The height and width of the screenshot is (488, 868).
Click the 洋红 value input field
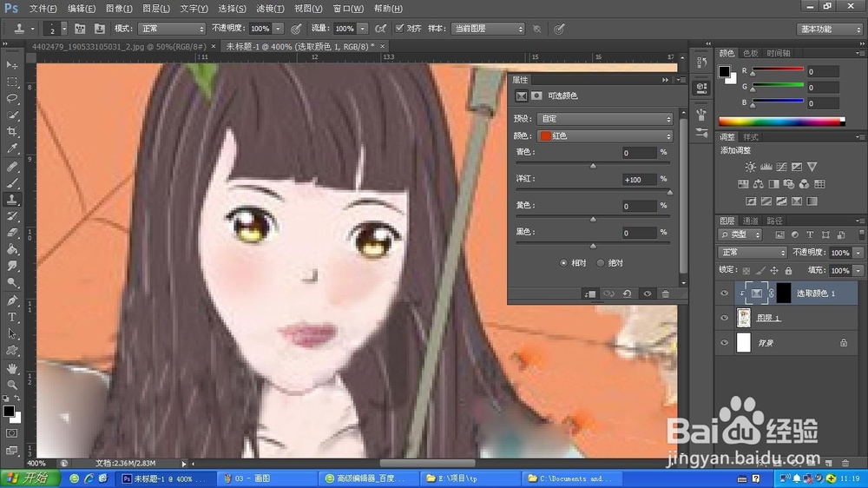[x=639, y=180]
